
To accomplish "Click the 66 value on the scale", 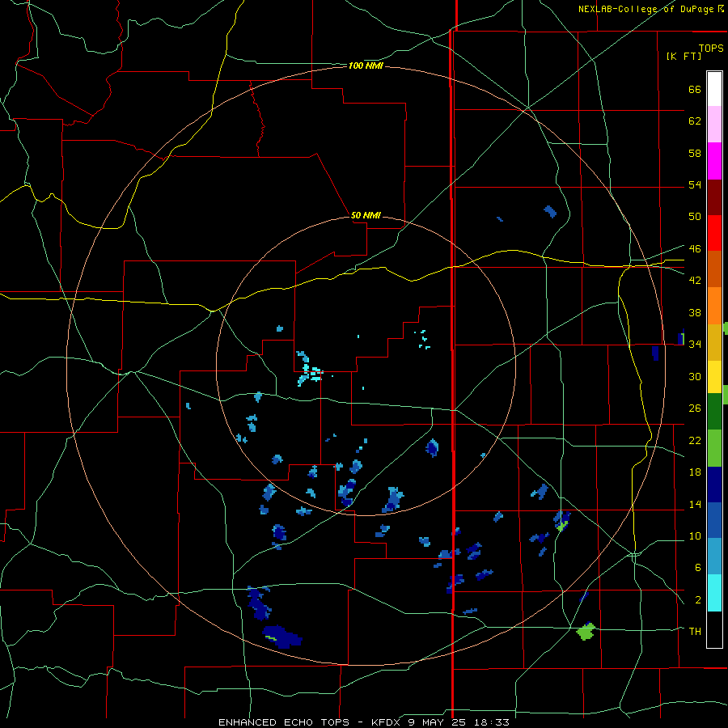I will point(695,89).
